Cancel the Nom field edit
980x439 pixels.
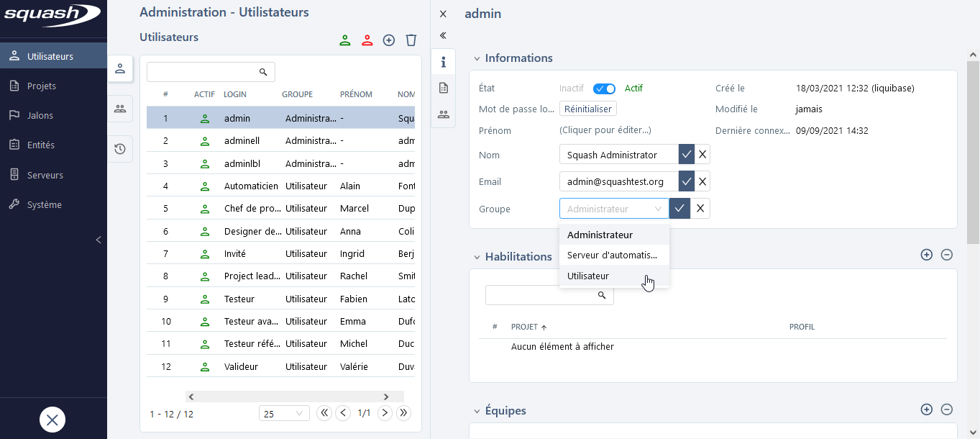(x=702, y=155)
